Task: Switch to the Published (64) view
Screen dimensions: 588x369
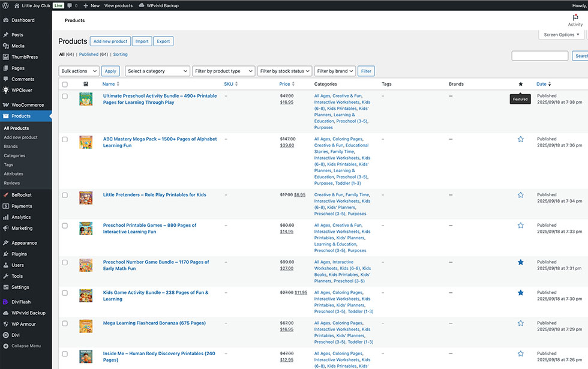Action: point(93,55)
